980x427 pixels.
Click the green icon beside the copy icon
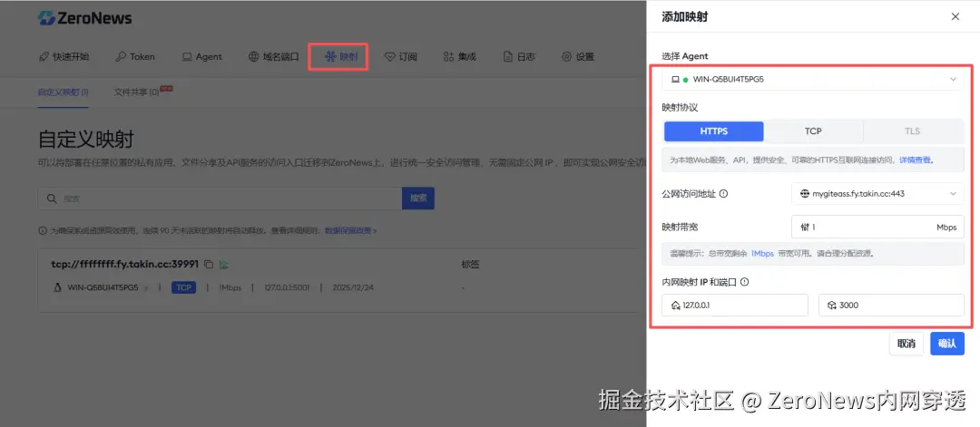(224, 264)
